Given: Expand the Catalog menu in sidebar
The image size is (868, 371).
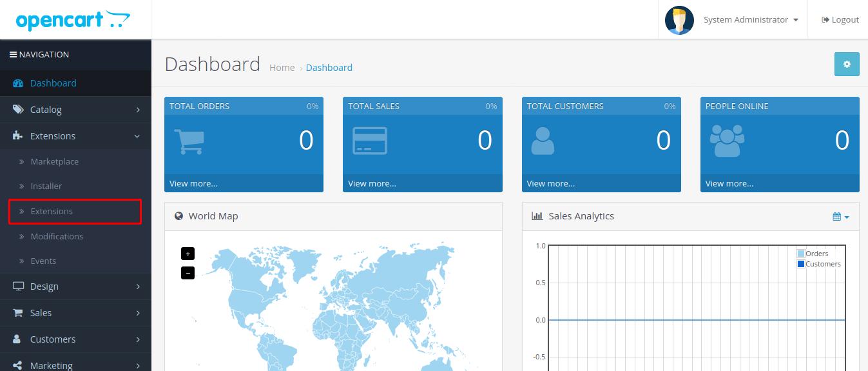Looking at the screenshot, I should [x=75, y=110].
